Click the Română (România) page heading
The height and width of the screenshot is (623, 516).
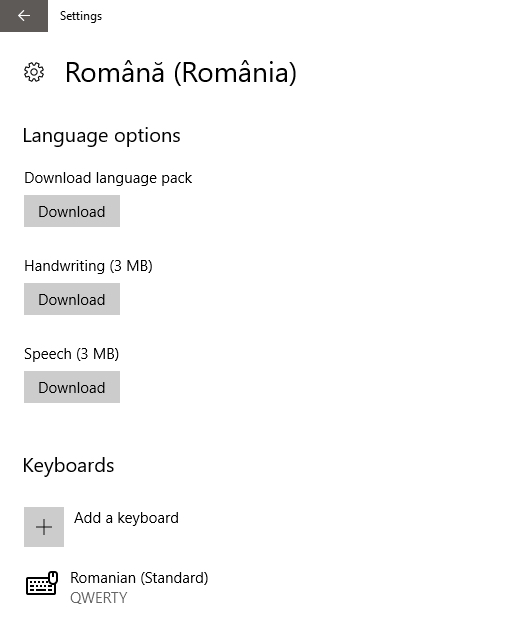[x=181, y=72]
